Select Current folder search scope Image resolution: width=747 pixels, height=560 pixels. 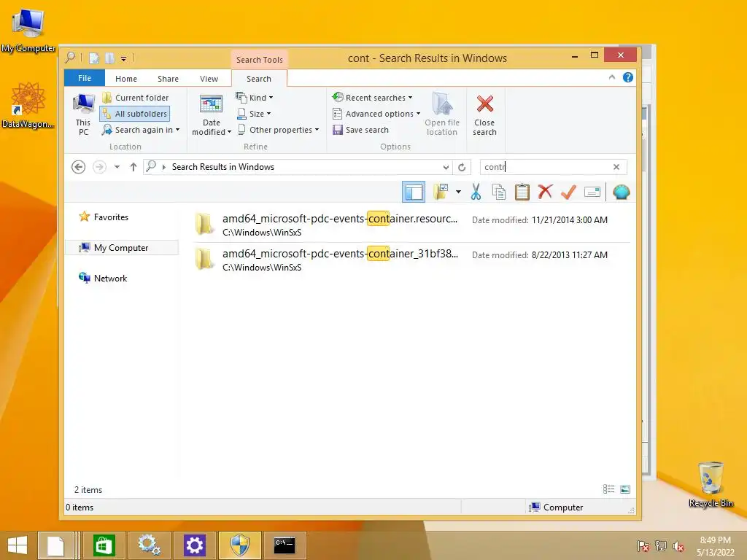pos(136,98)
